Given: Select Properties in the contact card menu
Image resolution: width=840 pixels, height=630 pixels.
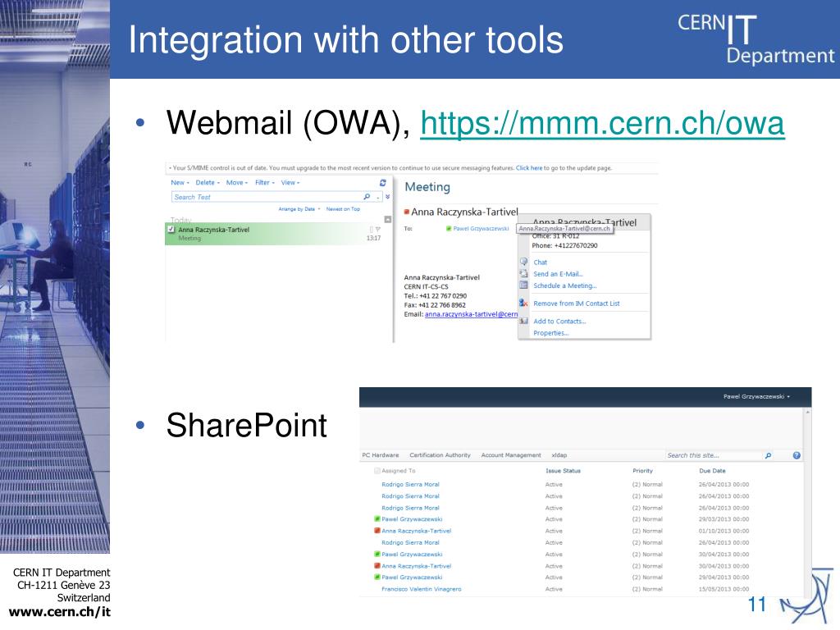Looking at the screenshot, I should [550, 333].
